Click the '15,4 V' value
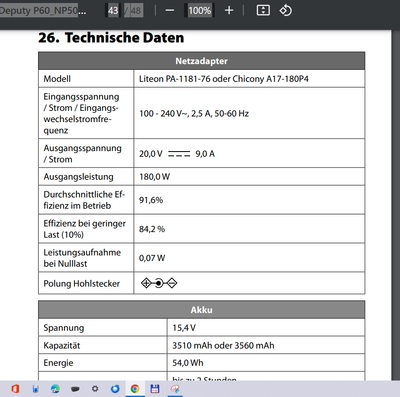 (184, 328)
